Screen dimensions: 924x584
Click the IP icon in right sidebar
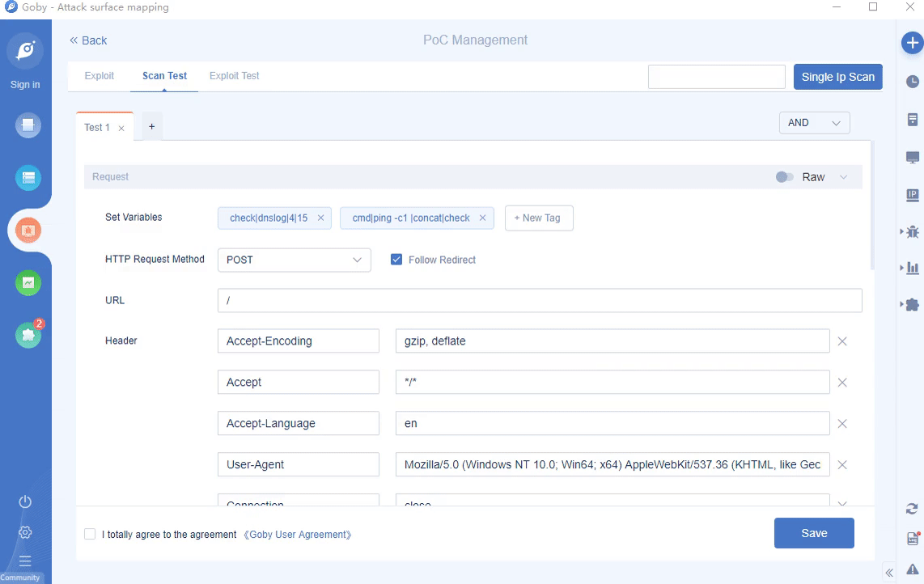tap(912, 195)
